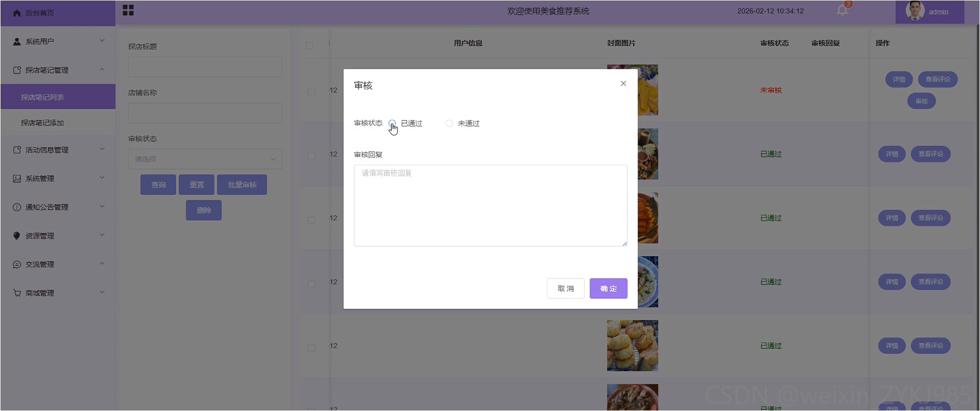Click the chat bubble icon beside 交流管理
Viewport: 980px width, 411px height.
(x=17, y=265)
